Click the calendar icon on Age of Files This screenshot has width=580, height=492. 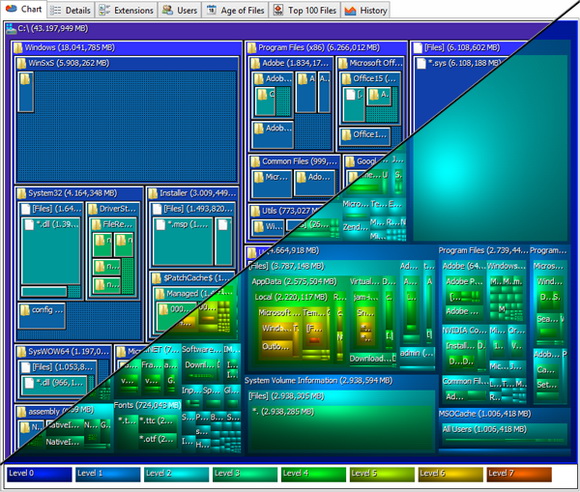tap(211, 10)
